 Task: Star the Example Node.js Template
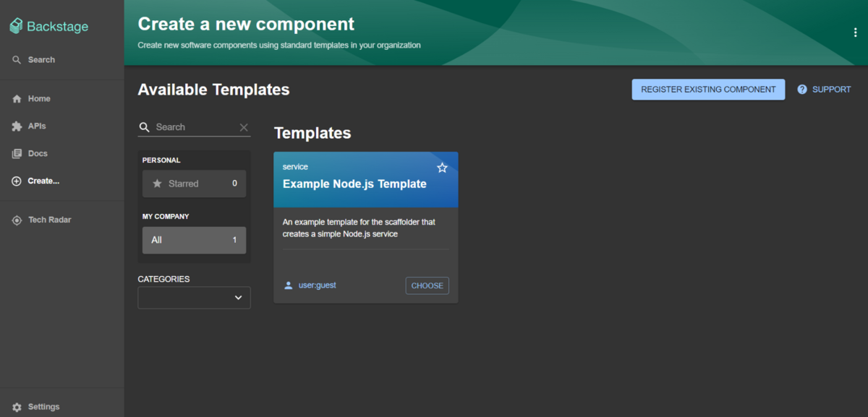(443, 168)
